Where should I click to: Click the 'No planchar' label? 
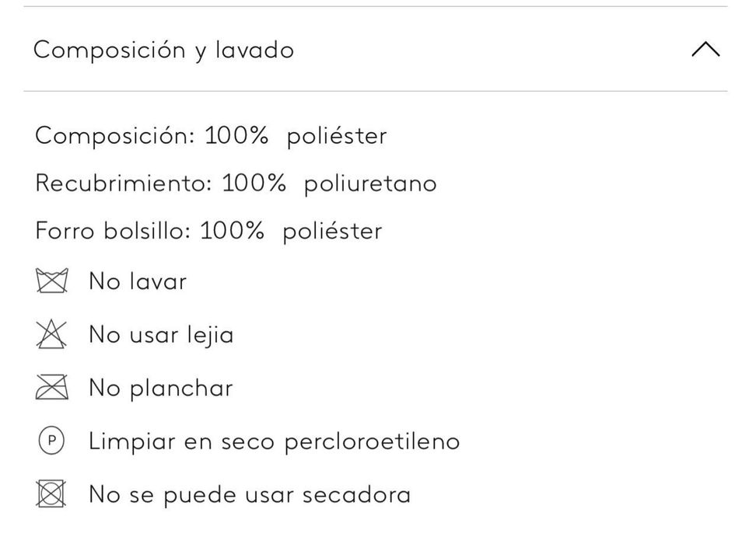click(160, 387)
